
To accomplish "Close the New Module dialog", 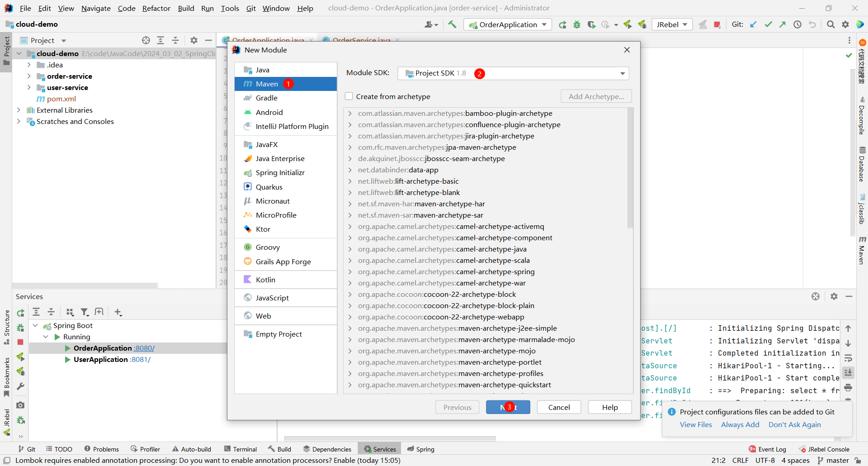I will click(627, 50).
